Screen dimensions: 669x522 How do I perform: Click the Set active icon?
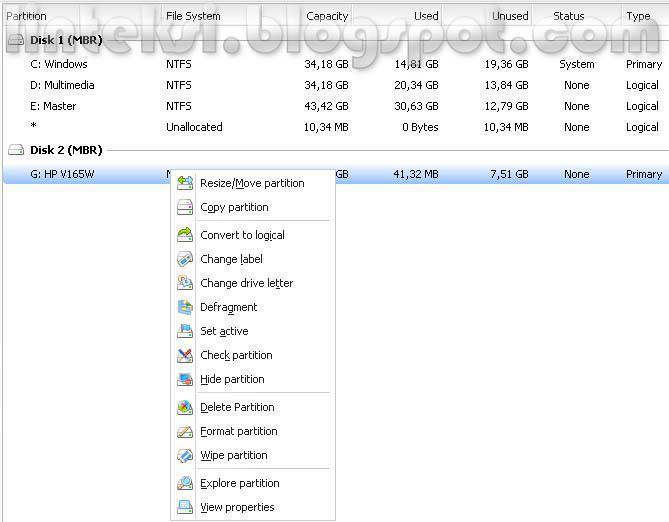(185, 331)
